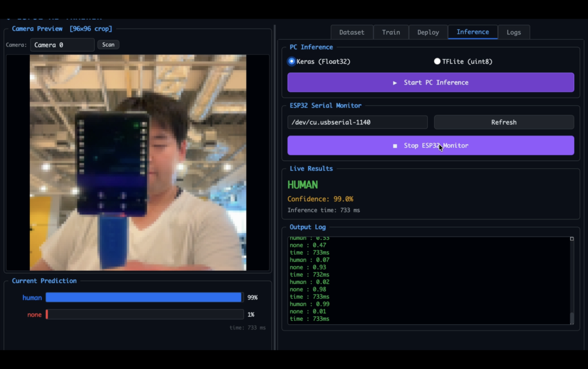
Task: Click the small square icon atop Output Log scrollbar
Action: [x=572, y=239]
